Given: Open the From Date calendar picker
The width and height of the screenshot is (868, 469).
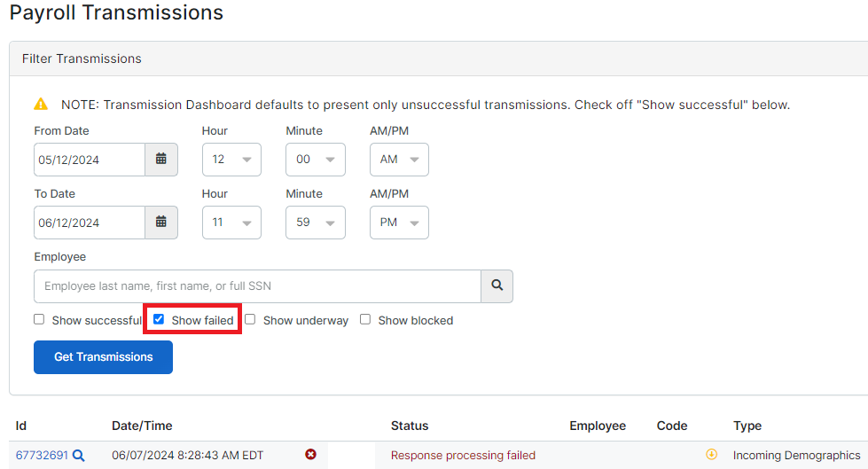Looking at the screenshot, I should (161, 160).
